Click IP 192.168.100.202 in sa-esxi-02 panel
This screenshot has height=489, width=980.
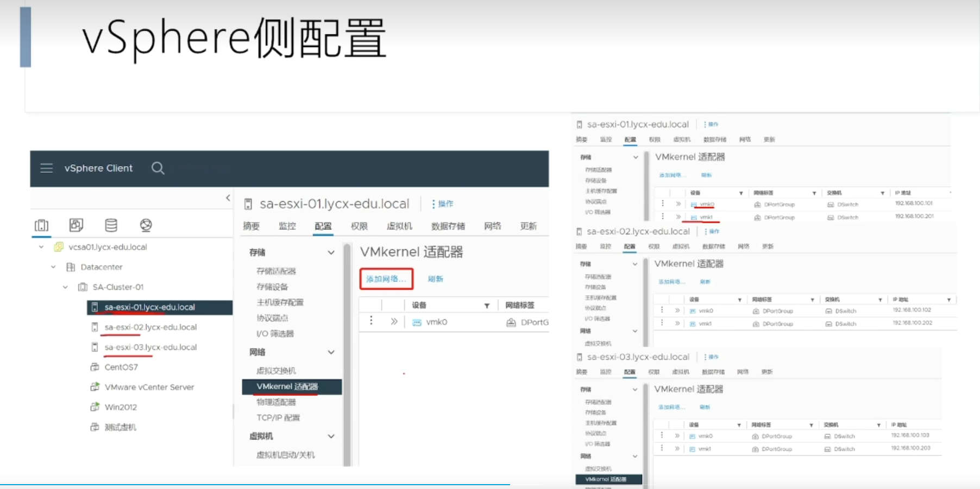[x=913, y=322]
